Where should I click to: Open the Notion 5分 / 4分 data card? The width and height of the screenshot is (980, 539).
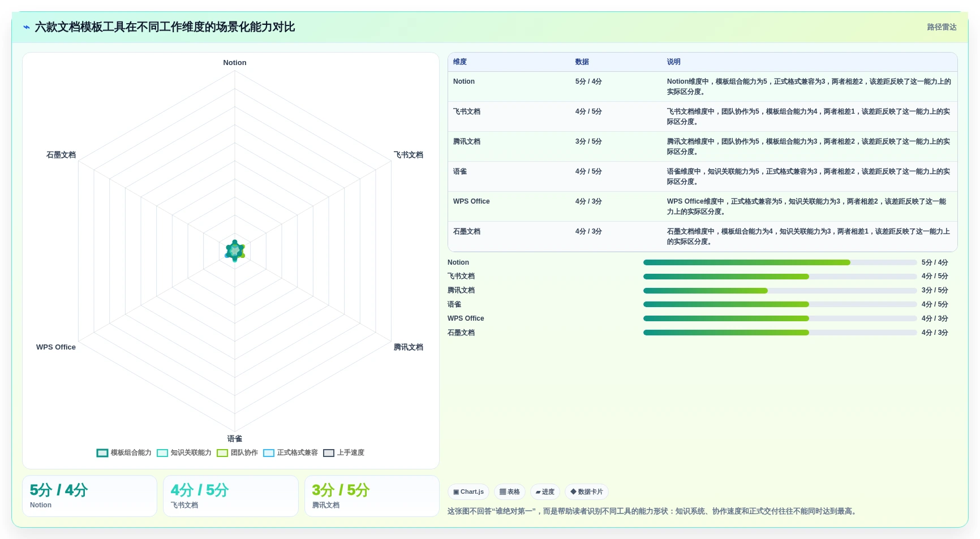89,496
